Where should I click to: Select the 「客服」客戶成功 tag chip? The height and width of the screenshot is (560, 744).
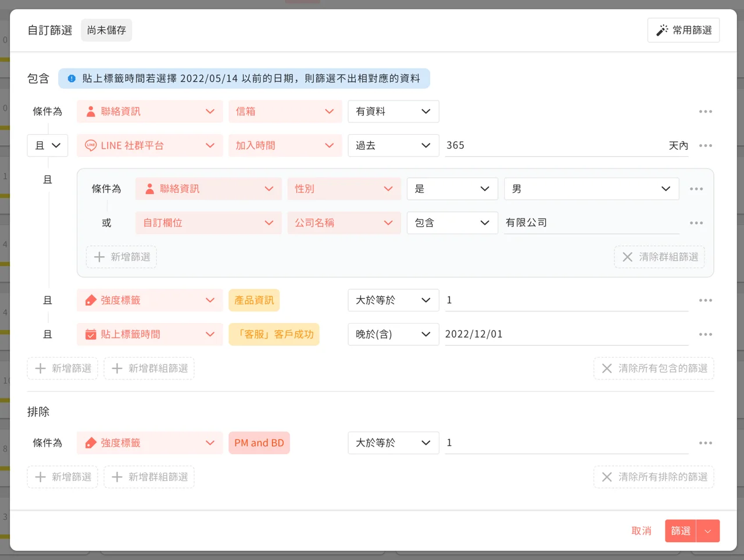click(274, 335)
